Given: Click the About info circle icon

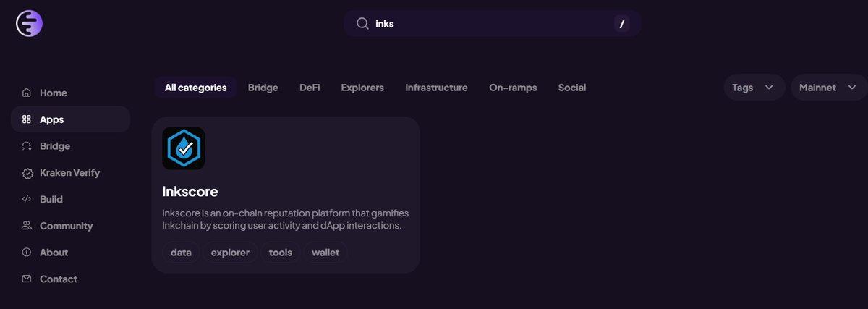Looking at the screenshot, I should point(27,253).
